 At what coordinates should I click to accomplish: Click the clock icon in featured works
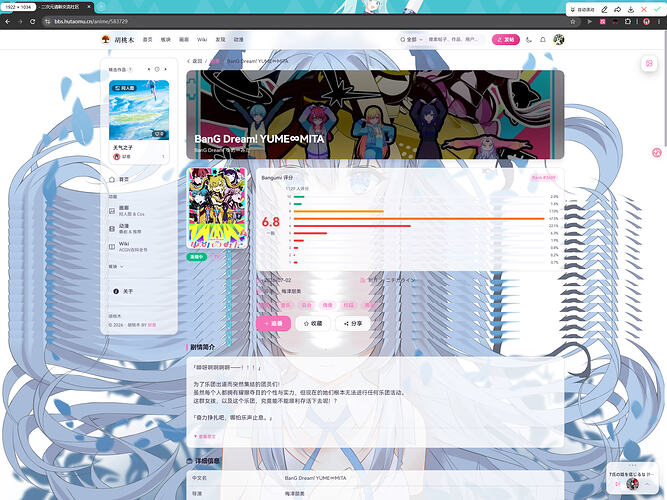click(x=157, y=69)
